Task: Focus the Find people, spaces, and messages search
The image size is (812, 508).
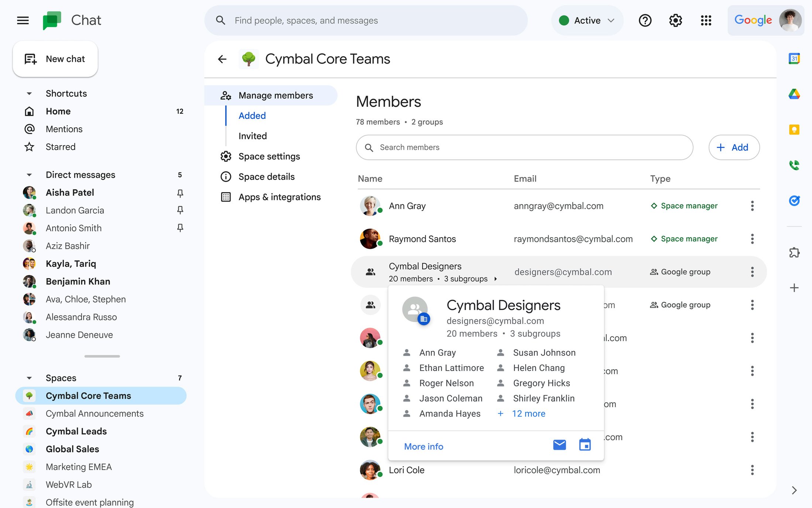Action: 366,20
